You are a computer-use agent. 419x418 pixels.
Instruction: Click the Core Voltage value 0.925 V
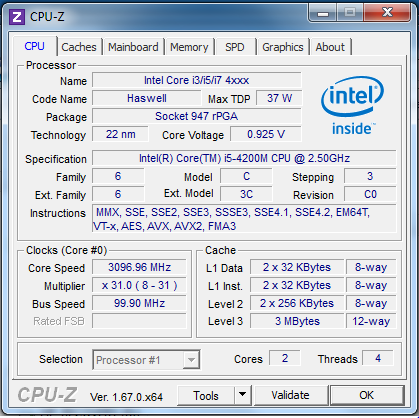[266, 134]
